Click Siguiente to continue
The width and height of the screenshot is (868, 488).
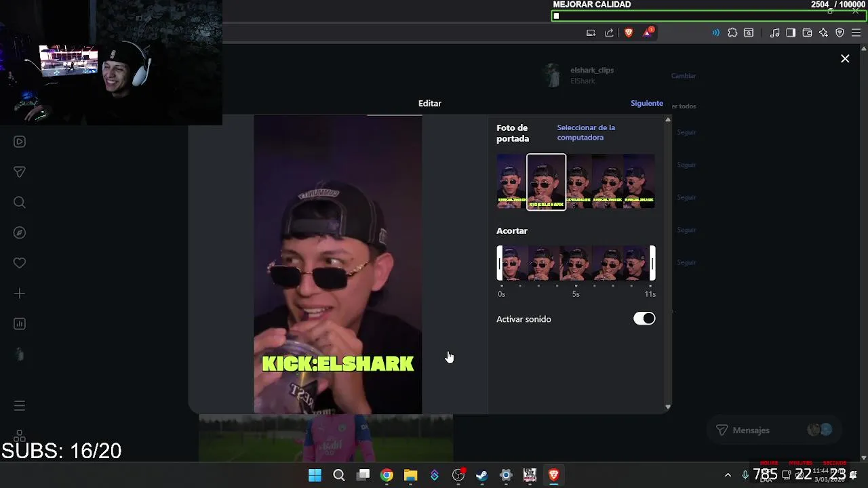tap(647, 103)
